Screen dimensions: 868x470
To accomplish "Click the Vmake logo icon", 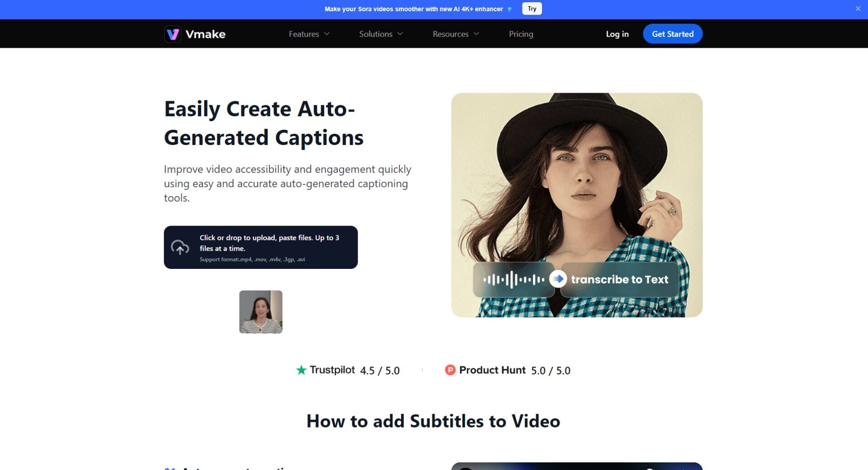I will click(173, 34).
